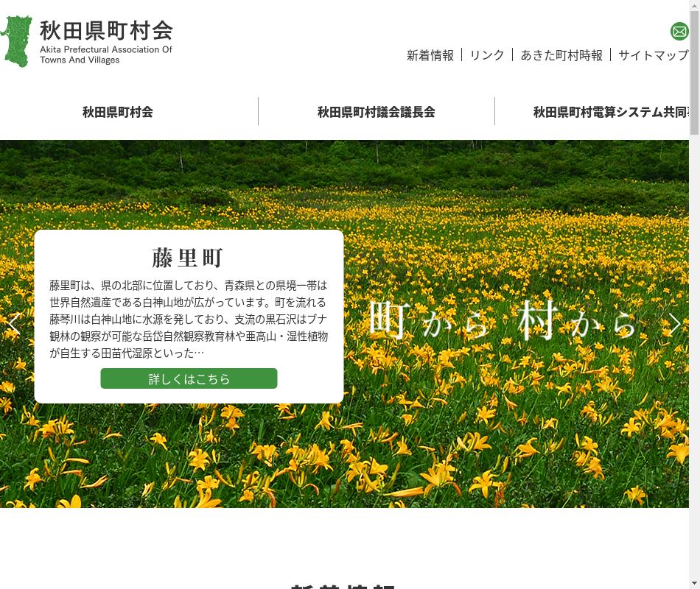Open the サイトマップ link
The image size is (700, 589).
pos(653,55)
